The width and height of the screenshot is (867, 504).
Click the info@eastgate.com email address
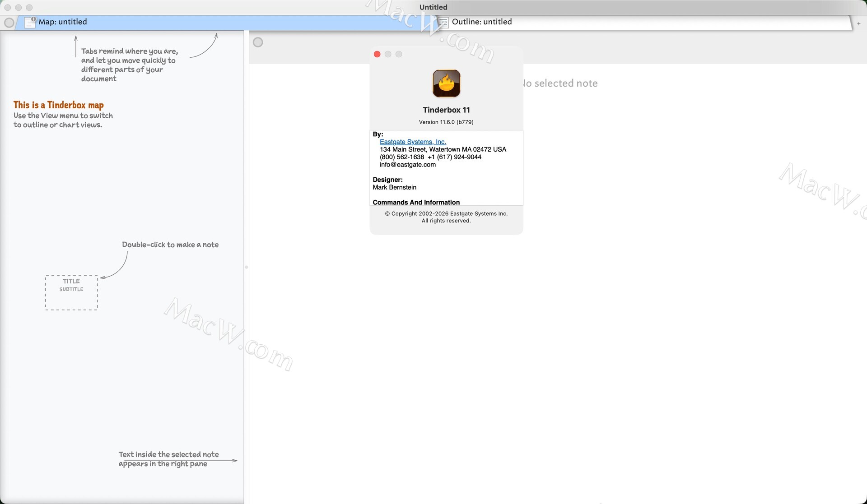pos(407,165)
